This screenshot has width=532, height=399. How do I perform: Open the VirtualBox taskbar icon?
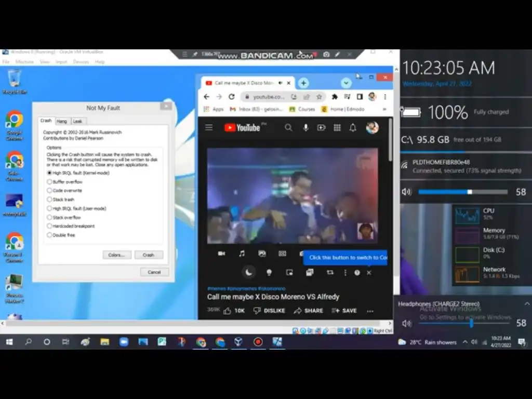tap(238, 342)
